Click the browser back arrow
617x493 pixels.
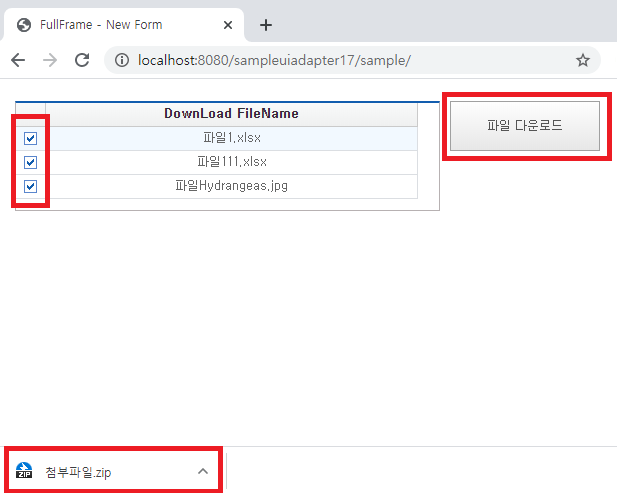[x=18, y=60]
